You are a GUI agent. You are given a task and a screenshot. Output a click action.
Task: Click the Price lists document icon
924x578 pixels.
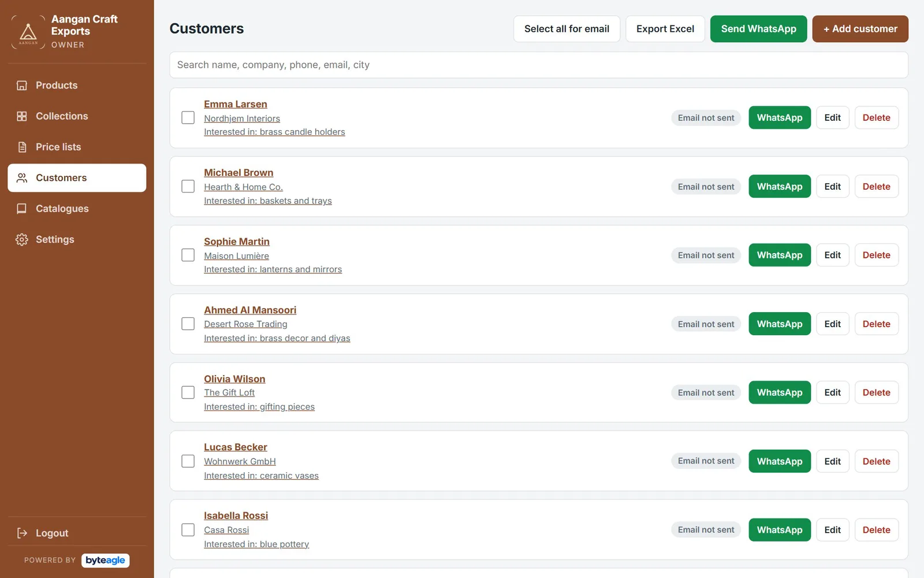click(22, 147)
